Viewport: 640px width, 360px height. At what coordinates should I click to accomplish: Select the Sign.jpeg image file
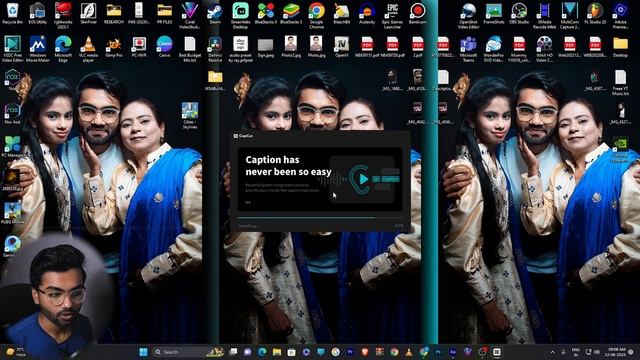coord(266,47)
